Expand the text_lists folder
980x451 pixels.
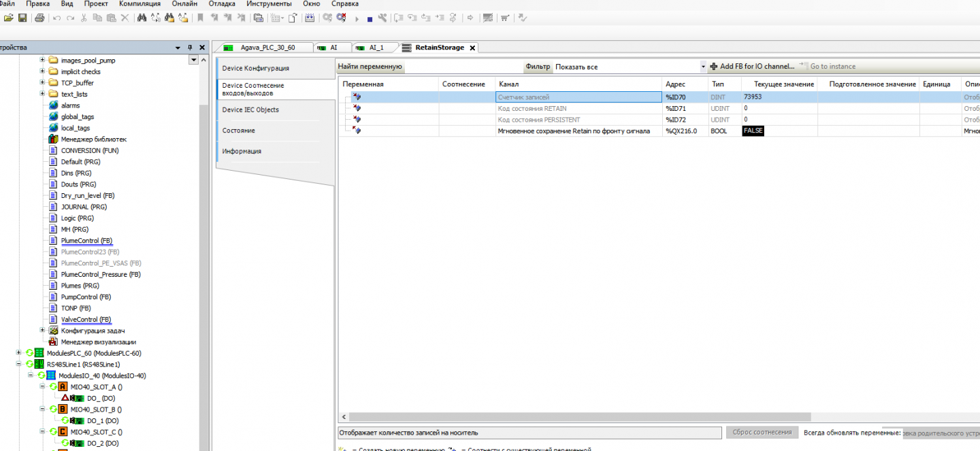point(43,94)
